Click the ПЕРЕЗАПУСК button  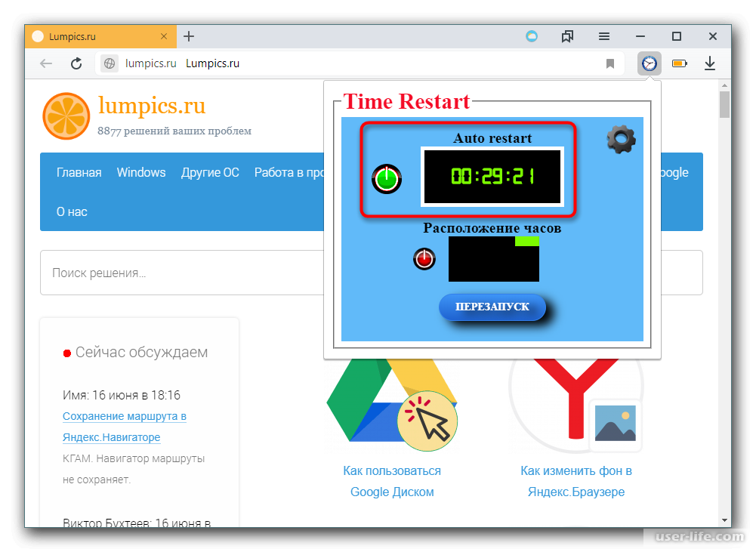[492, 307]
